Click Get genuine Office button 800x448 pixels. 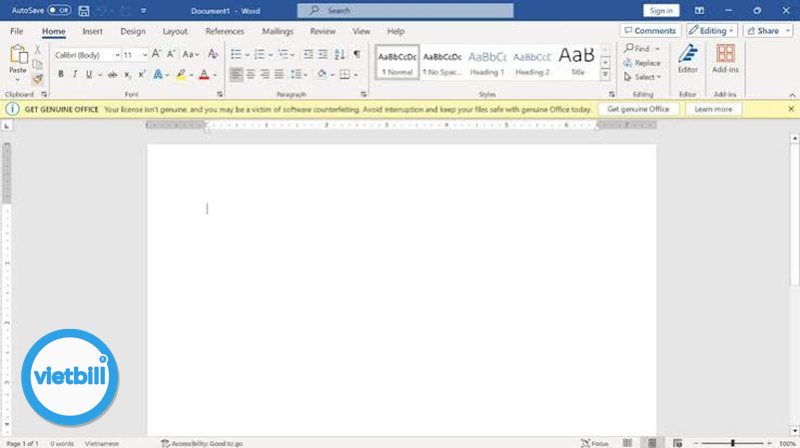tap(638, 109)
